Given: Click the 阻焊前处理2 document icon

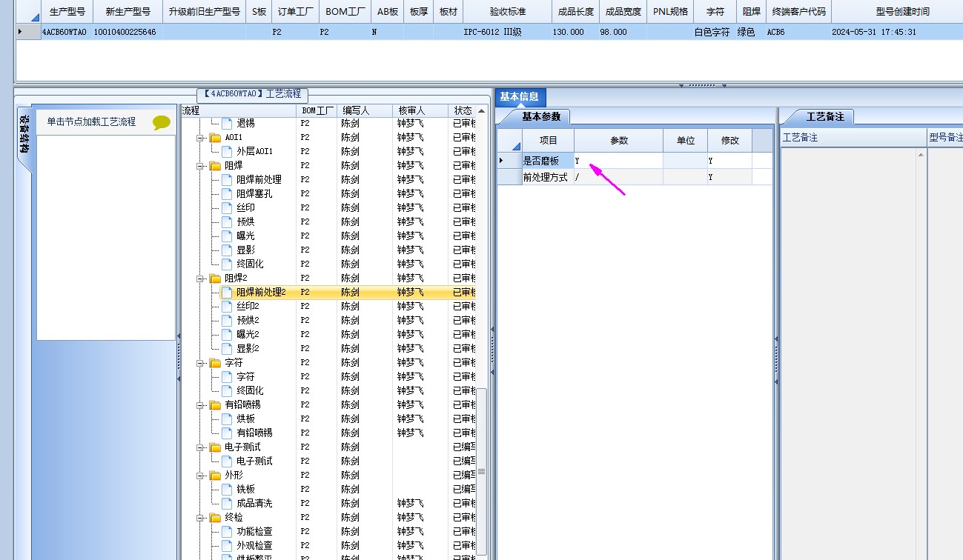Looking at the screenshot, I should pyautogui.click(x=227, y=293).
